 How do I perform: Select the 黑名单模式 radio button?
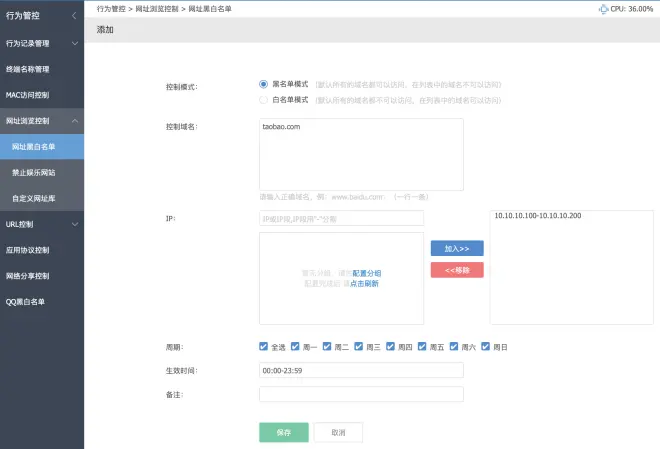coord(264,85)
